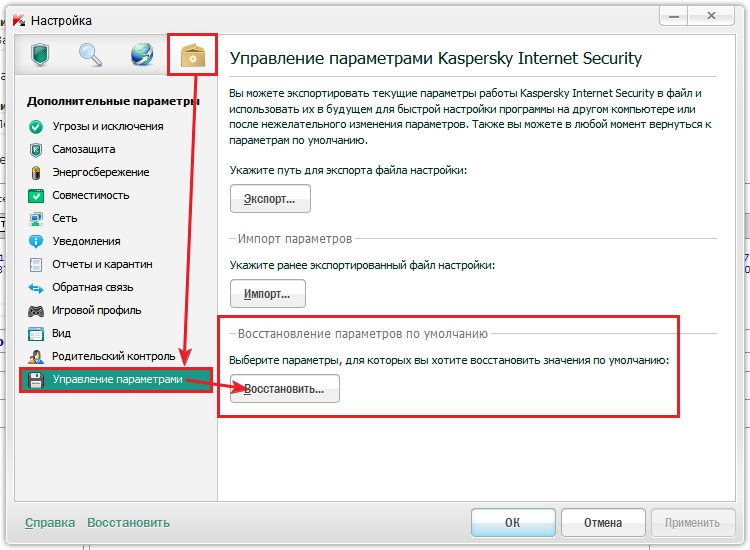The height and width of the screenshot is (550, 750).
Task: Open the Scan magnifier tab
Action: coord(90,54)
